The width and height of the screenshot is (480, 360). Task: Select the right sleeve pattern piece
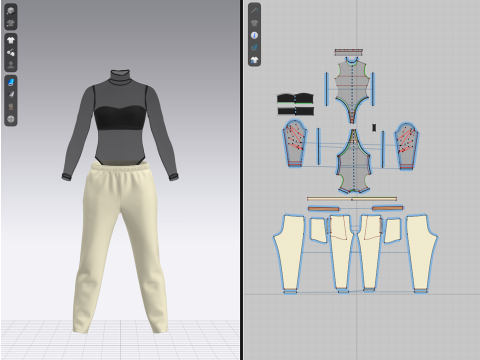tap(407, 146)
